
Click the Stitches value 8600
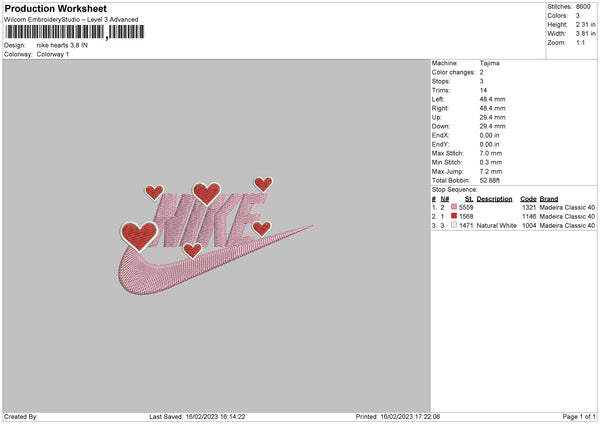coord(583,7)
